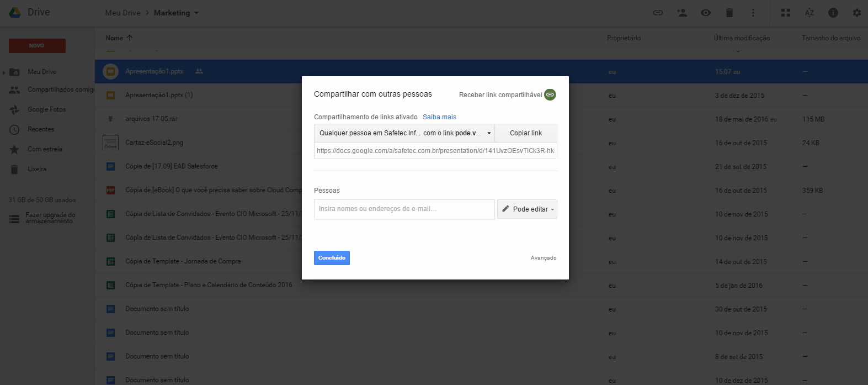This screenshot has width=868, height=385.
Task: Click the Com estrela star icon
Action: pyautogui.click(x=14, y=149)
